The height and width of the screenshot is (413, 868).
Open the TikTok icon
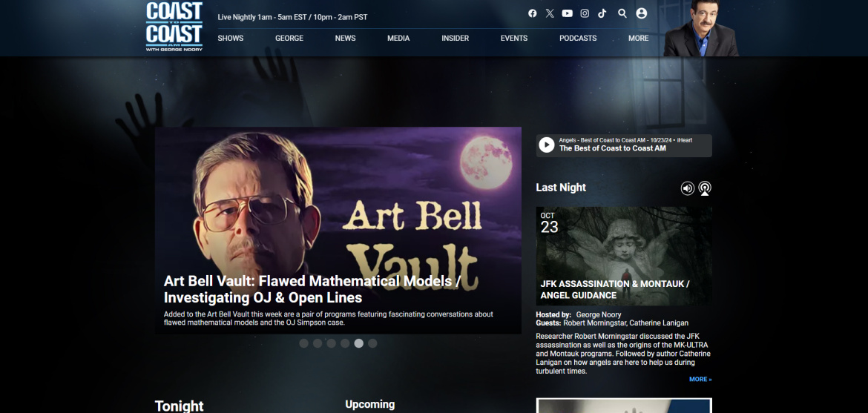click(x=602, y=13)
